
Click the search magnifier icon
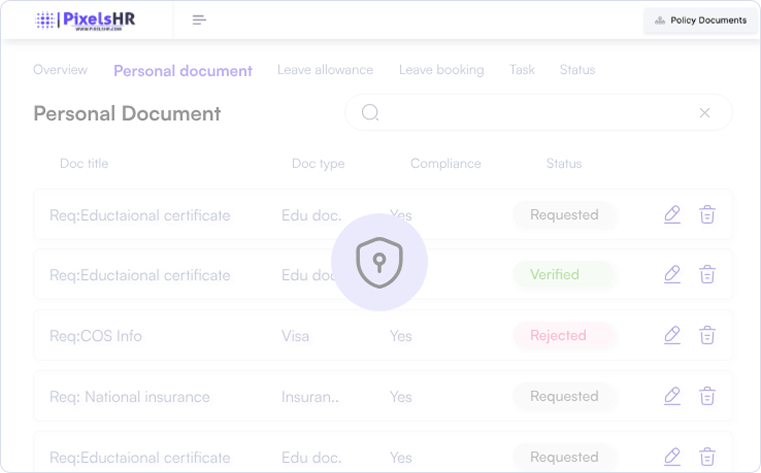point(370,113)
